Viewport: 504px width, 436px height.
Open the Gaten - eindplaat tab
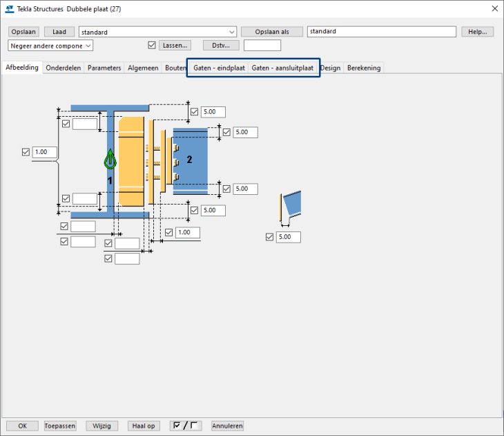click(x=219, y=68)
